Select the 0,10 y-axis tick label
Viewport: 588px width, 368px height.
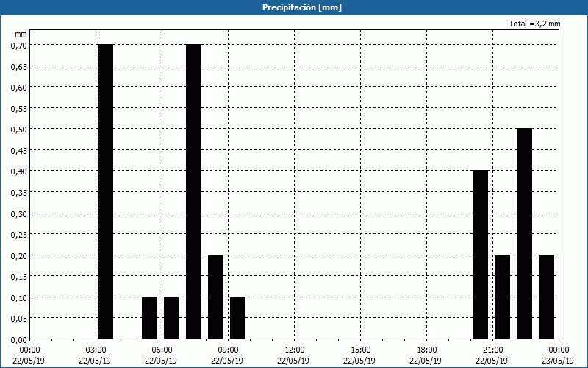[x=18, y=297]
